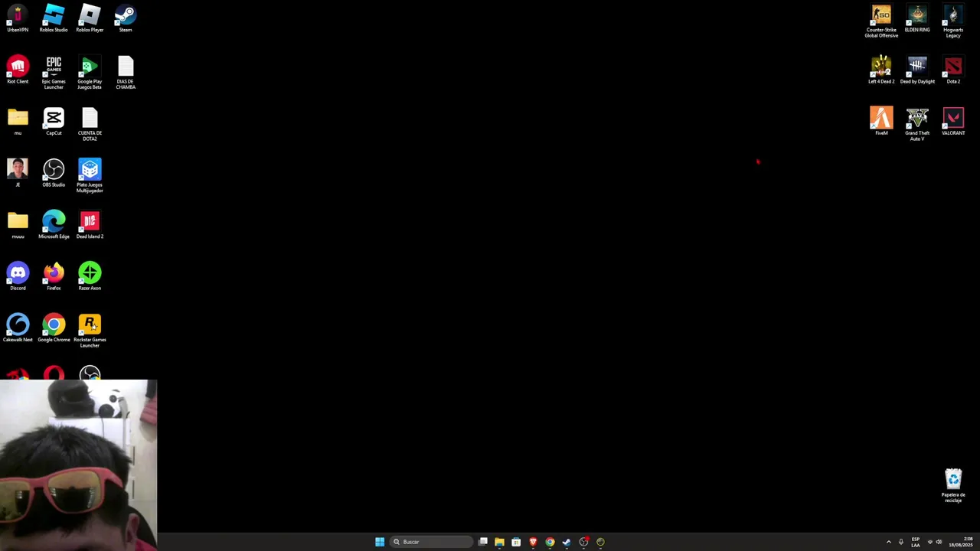Open the Discord desktop shortcut
The image size is (980, 551).
click(x=18, y=276)
